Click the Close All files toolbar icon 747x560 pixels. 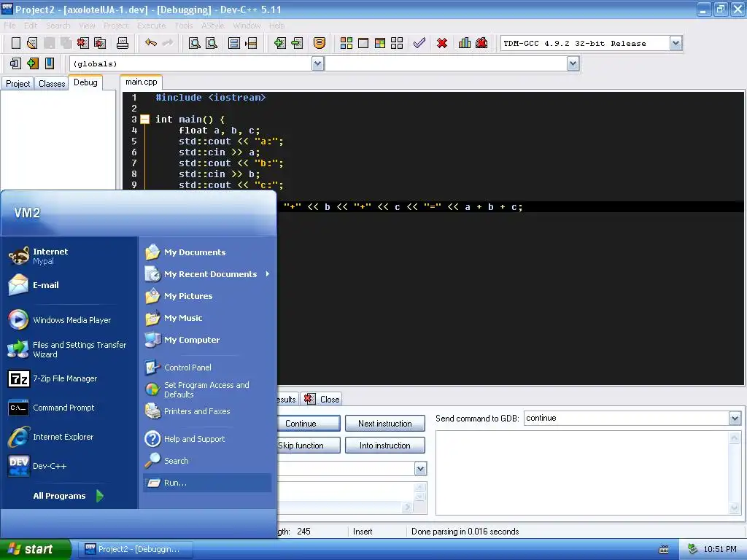[x=100, y=43]
